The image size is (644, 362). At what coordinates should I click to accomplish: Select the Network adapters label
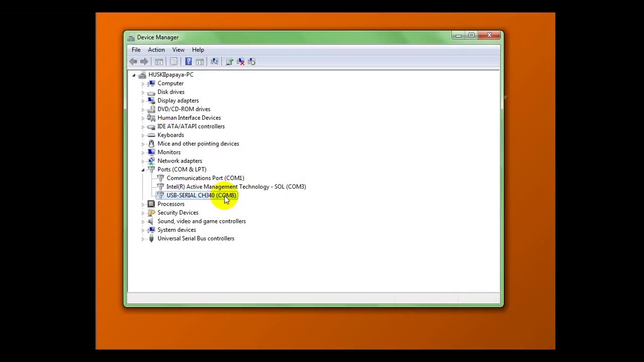pos(180,161)
